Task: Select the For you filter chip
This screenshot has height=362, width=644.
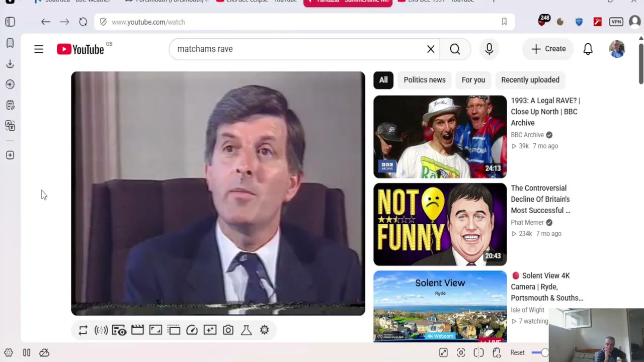Action: [x=473, y=80]
